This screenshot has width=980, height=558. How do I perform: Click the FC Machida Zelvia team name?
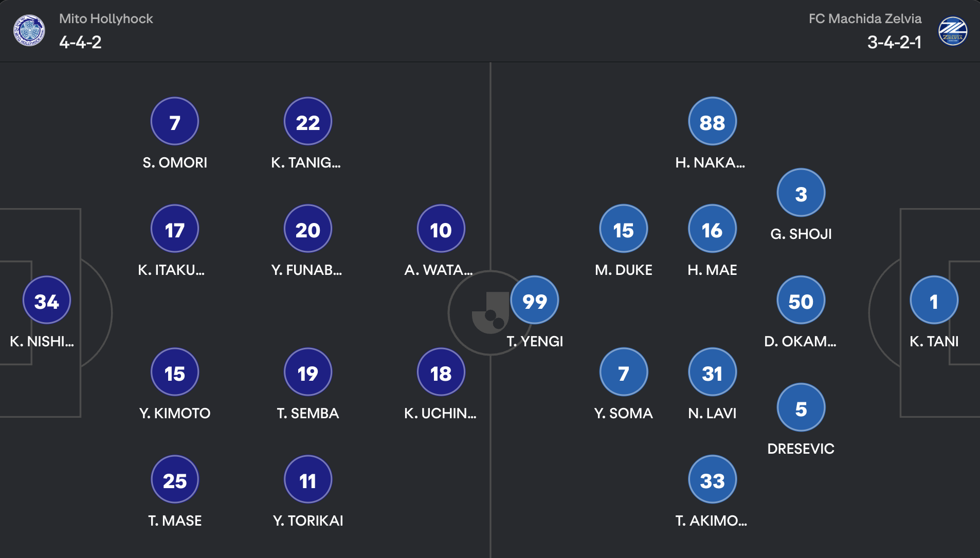(x=865, y=18)
